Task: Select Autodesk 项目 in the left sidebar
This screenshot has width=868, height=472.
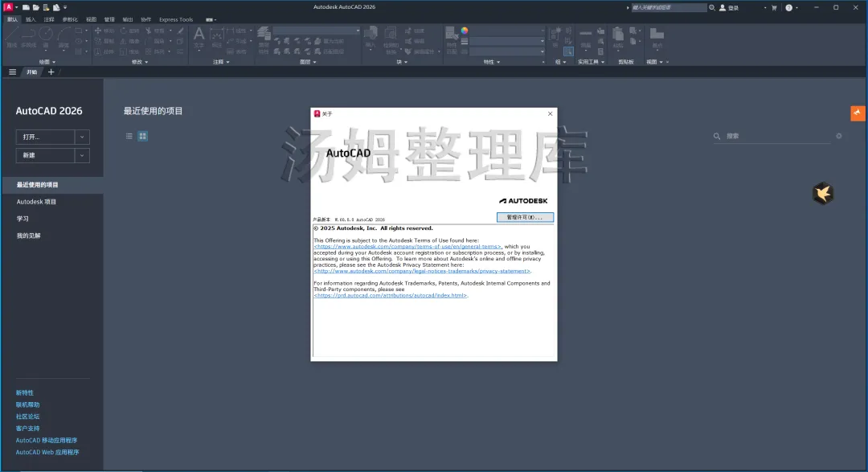Action: [36, 202]
